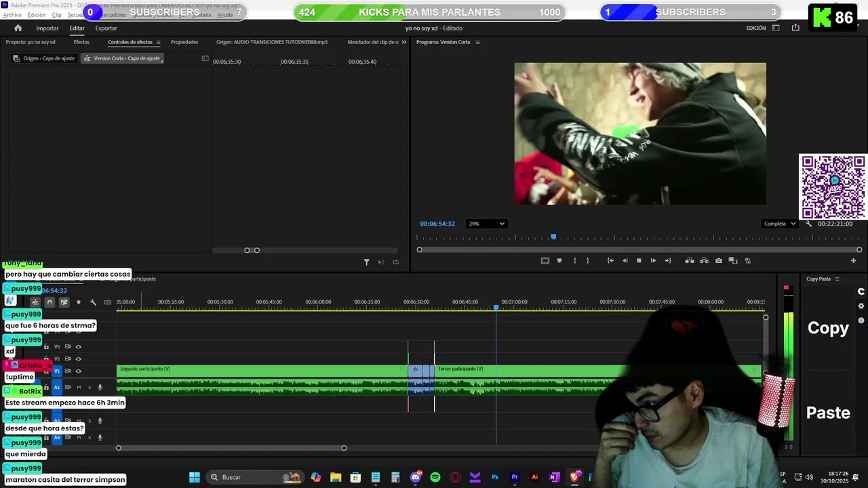Open the Completa playback resolution dropdown
The image size is (868, 488).
point(778,224)
